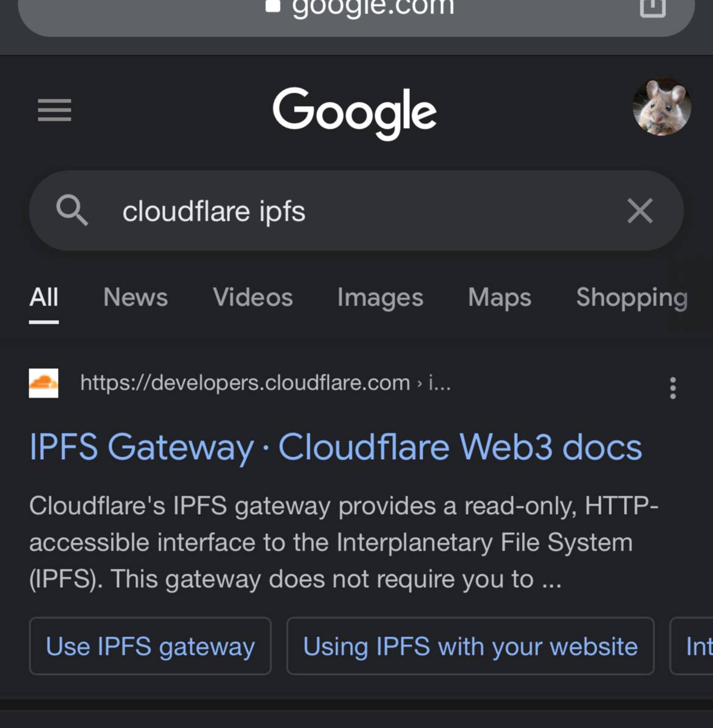Focus the search box containing cloudflare ipfs
Image resolution: width=713 pixels, height=728 pixels.
click(x=356, y=211)
